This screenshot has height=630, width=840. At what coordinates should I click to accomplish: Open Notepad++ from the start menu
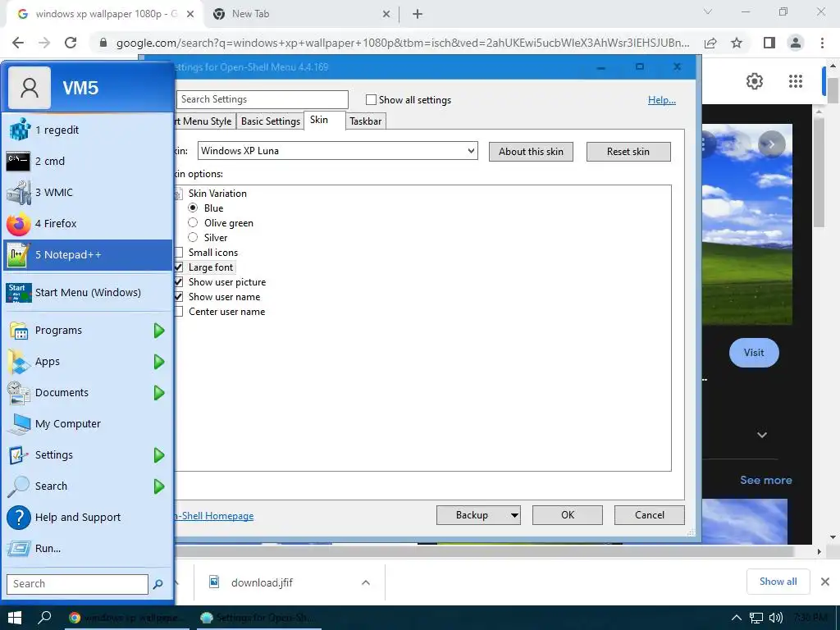(87, 255)
